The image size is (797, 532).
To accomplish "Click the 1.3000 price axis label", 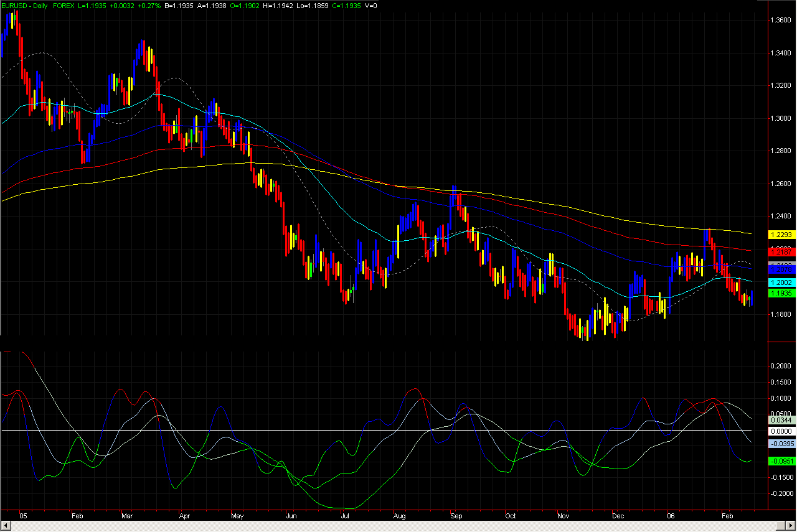I will (x=781, y=118).
